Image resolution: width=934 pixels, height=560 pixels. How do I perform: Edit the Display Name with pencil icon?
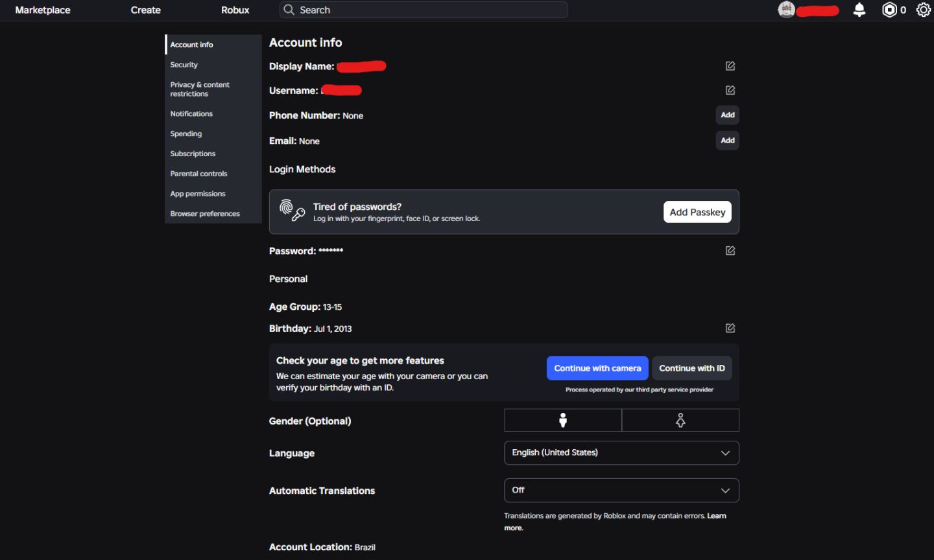730,66
